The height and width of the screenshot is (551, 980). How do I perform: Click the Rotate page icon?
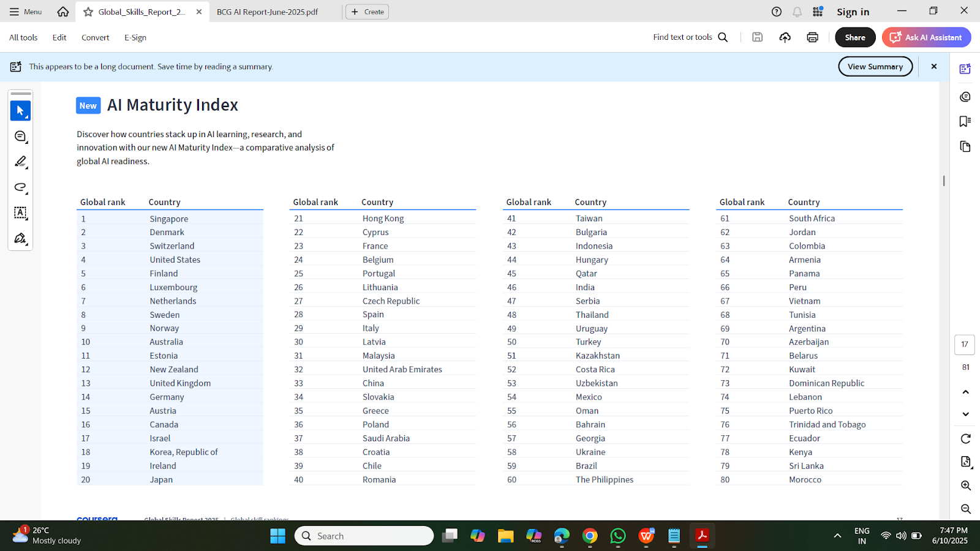[965, 438]
